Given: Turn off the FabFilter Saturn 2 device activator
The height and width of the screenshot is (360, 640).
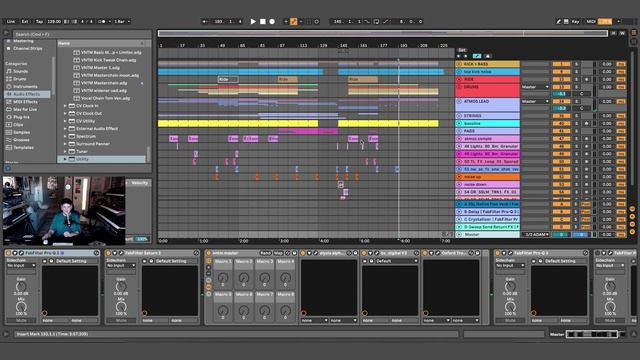Looking at the screenshot, I should pos(108,253).
